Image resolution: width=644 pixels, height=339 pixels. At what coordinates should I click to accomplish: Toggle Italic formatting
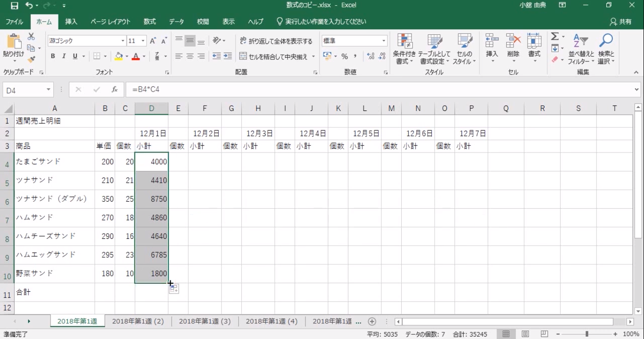64,56
